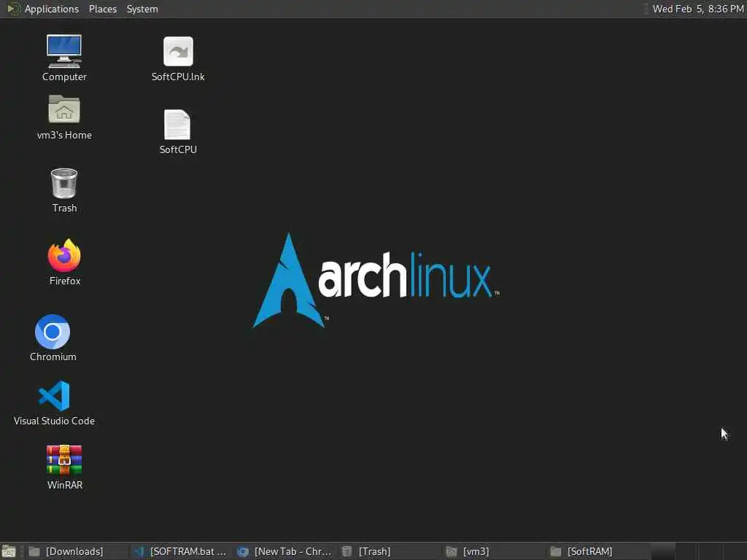Open vm3's Home folder icon
The height and width of the screenshot is (560, 747).
64,117
